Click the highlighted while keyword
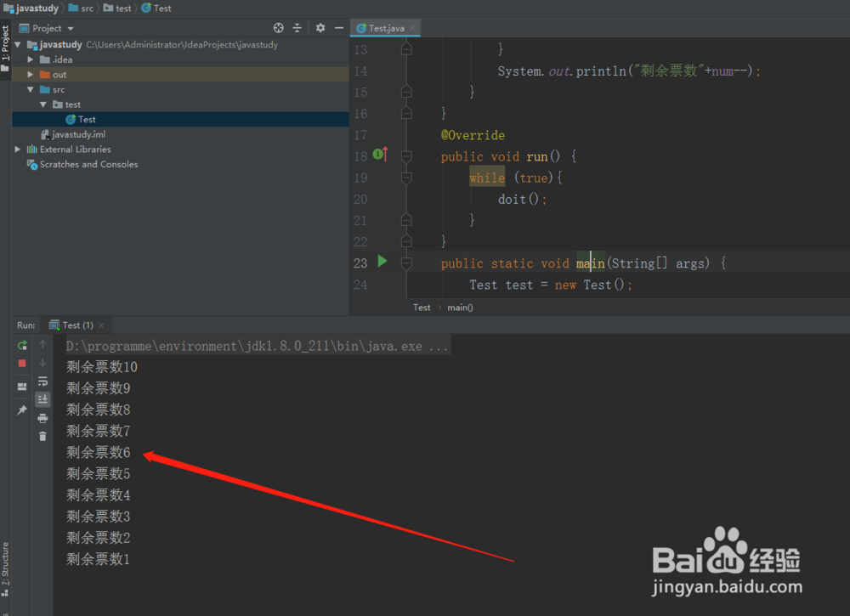The width and height of the screenshot is (850, 616). [487, 178]
